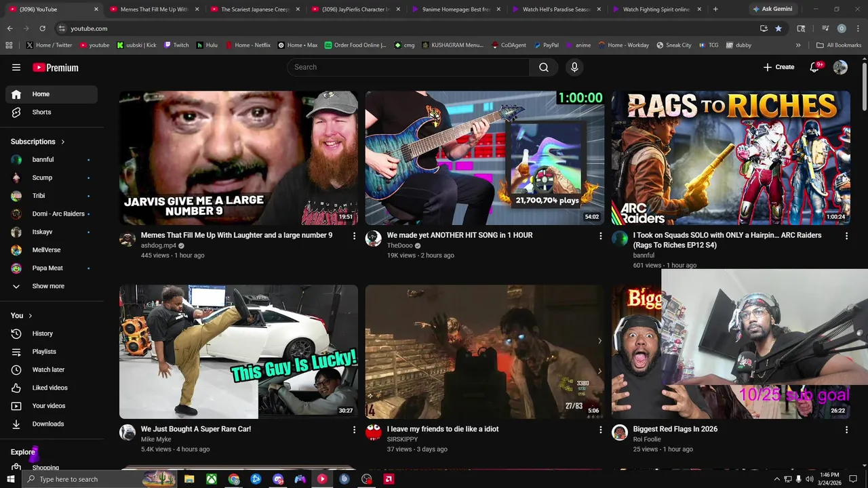Open a new browser tab
868x488 pixels.
click(x=715, y=9)
